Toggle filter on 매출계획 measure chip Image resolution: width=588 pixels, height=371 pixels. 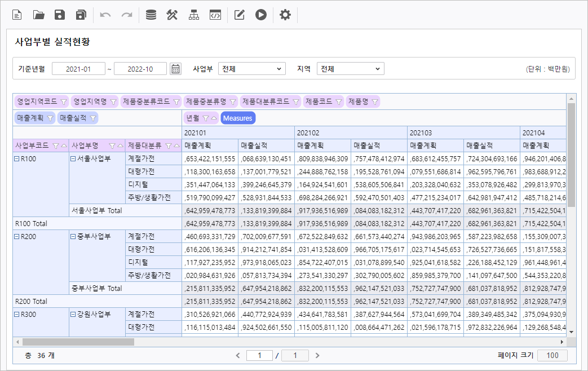(x=50, y=118)
